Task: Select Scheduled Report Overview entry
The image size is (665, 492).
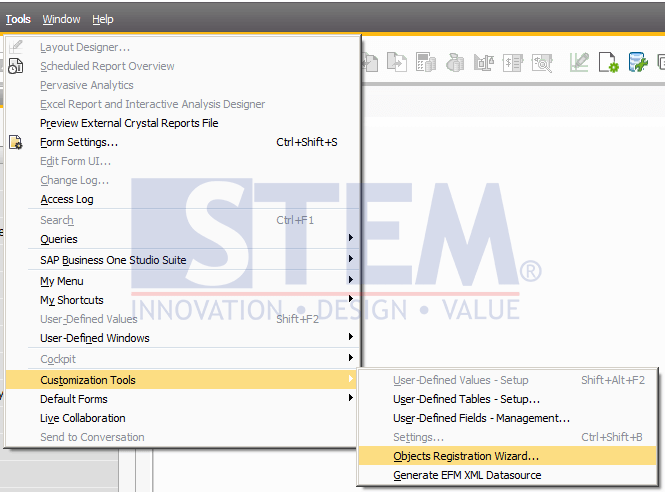Action: (182, 66)
